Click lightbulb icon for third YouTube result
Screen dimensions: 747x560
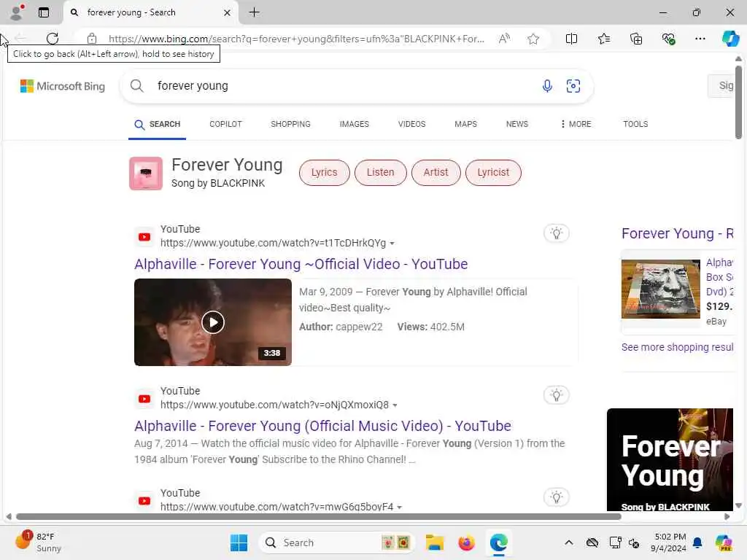point(557,497)
